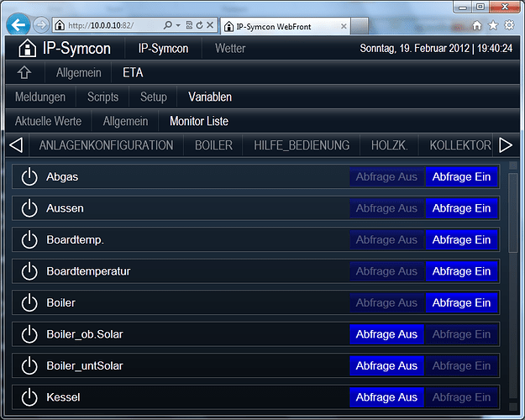The height and width of the screenshot is (420, 525).
Task: Click the power icon in Boiler row
Action: [x=29, y=302]
